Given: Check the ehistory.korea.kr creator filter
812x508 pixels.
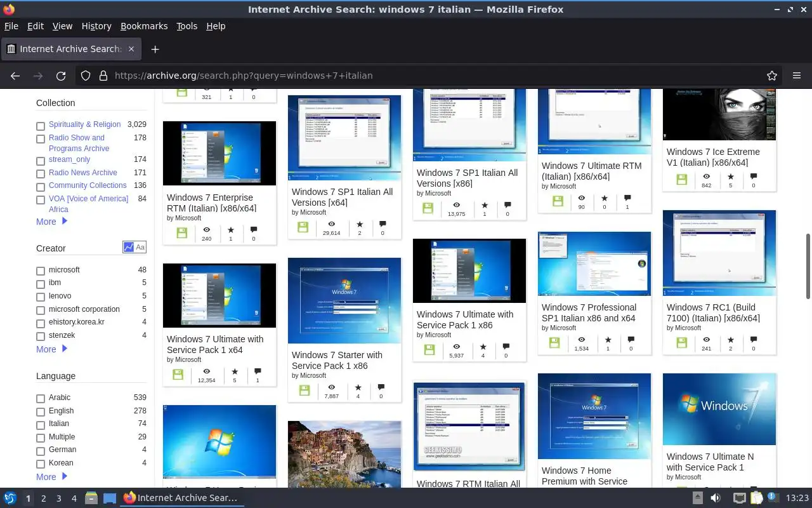Looking at the screenshot, I should (x=41, y=323).
